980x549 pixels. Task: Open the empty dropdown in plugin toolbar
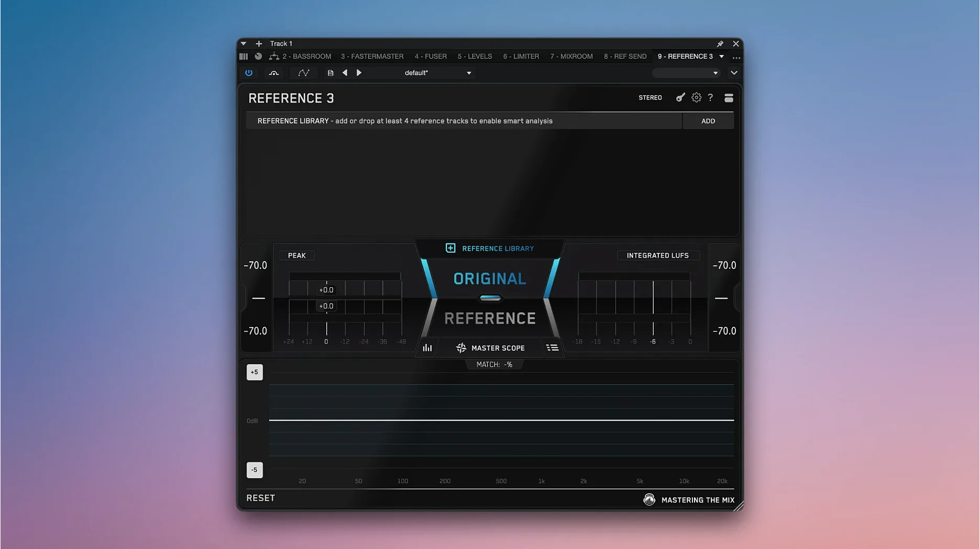(x=686, y=73)
